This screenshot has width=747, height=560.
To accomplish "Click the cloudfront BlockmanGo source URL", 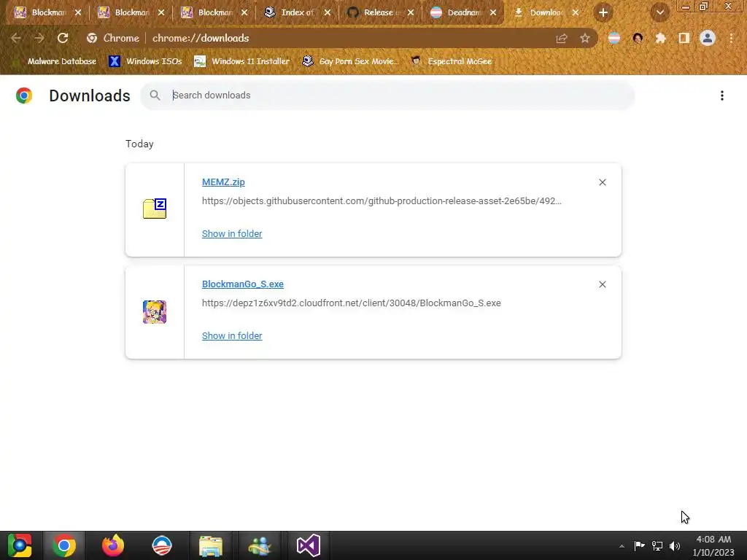I will coord(351,303).
